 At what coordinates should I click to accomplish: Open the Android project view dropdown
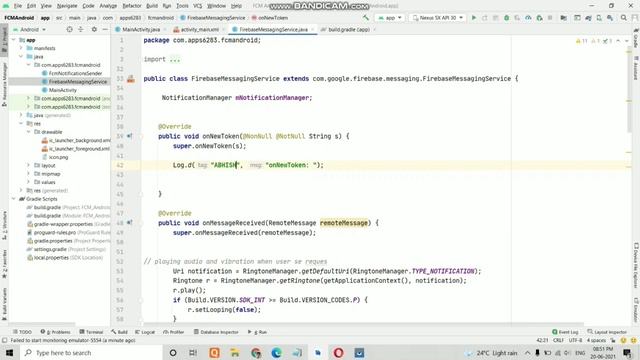29,29
